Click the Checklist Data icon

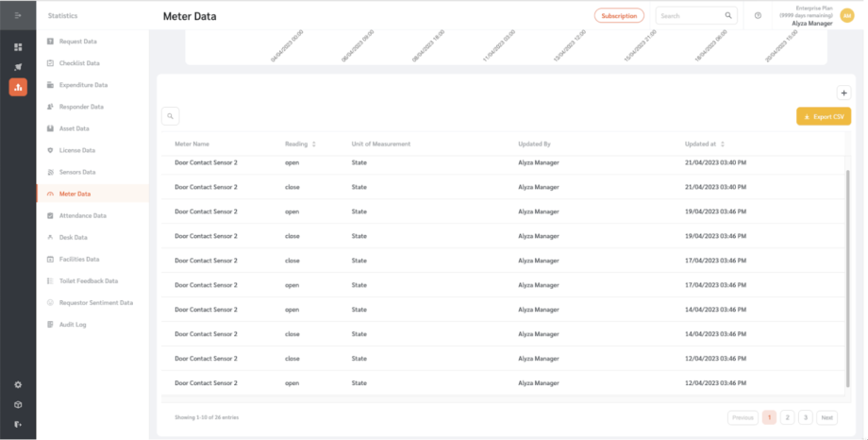[x=50, y=63]
